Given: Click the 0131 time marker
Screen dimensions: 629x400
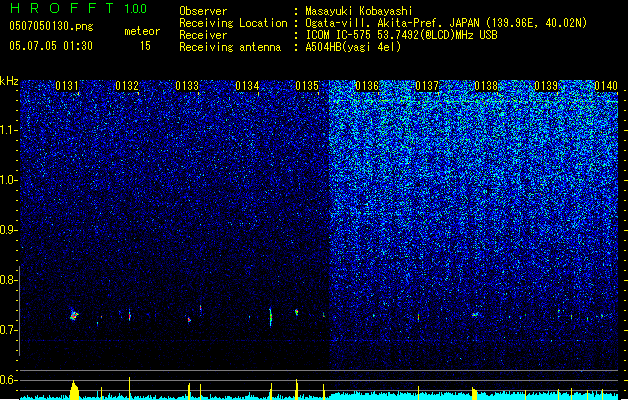Looking at the screenshot, I should [67, 86].
